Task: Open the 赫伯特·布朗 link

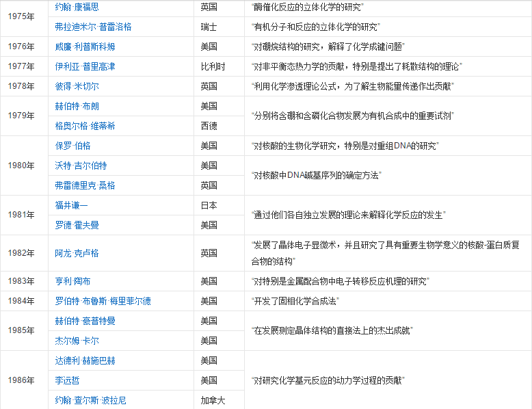Action: (x=77, y=106)
